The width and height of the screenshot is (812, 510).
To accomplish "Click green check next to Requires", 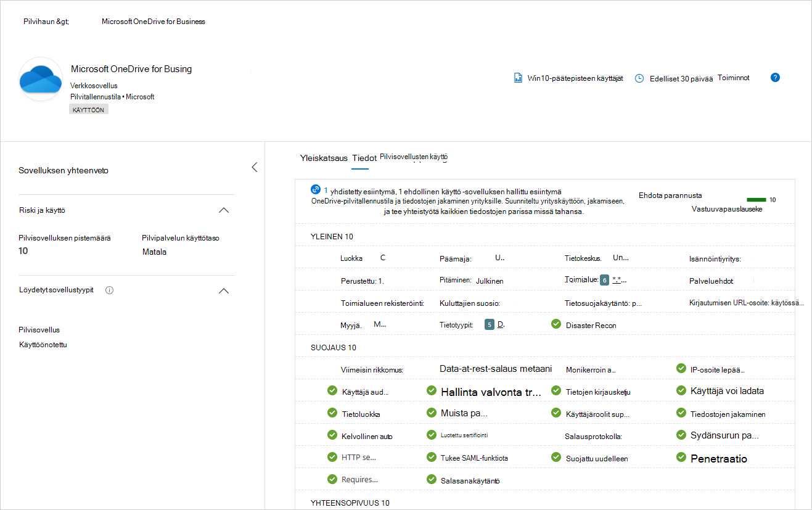I will pos(332,479).
